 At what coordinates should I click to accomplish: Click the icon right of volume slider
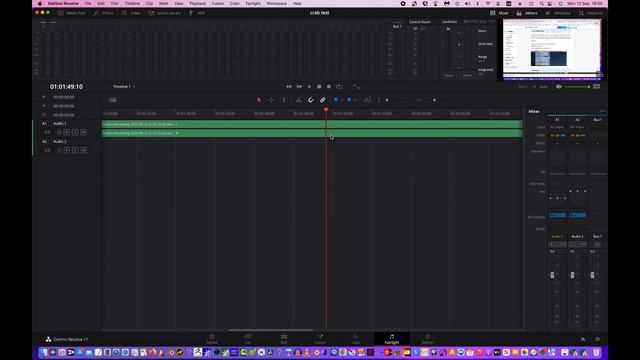coord(596,87)
